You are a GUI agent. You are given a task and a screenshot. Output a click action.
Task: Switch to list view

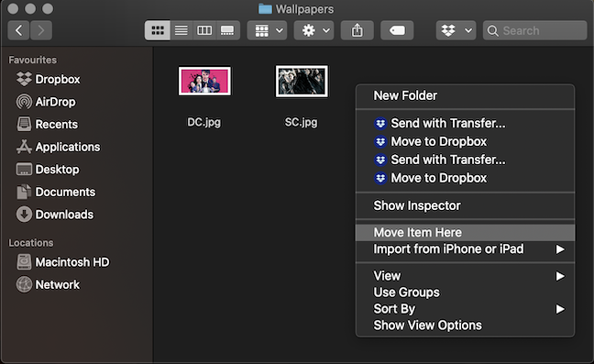click(181, 30)
